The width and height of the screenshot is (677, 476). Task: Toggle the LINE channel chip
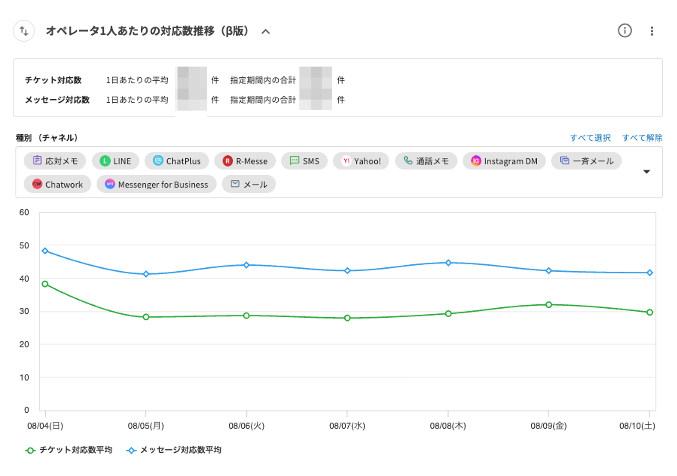[x=116, y=160]
